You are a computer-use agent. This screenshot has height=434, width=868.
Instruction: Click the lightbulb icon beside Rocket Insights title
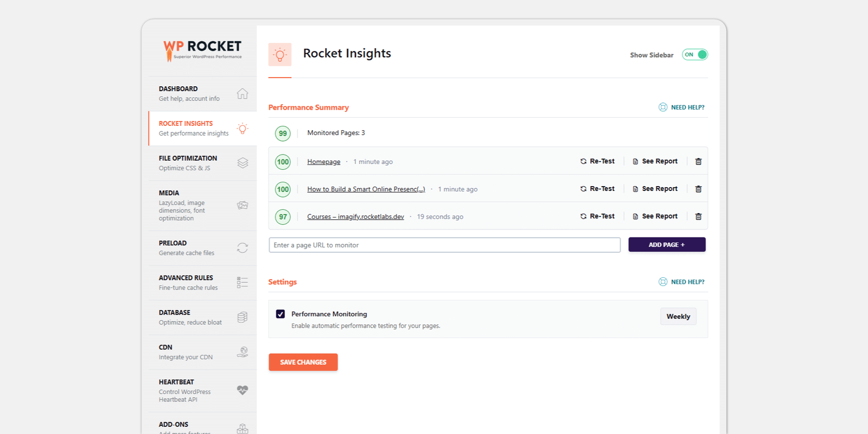point(280,54)
